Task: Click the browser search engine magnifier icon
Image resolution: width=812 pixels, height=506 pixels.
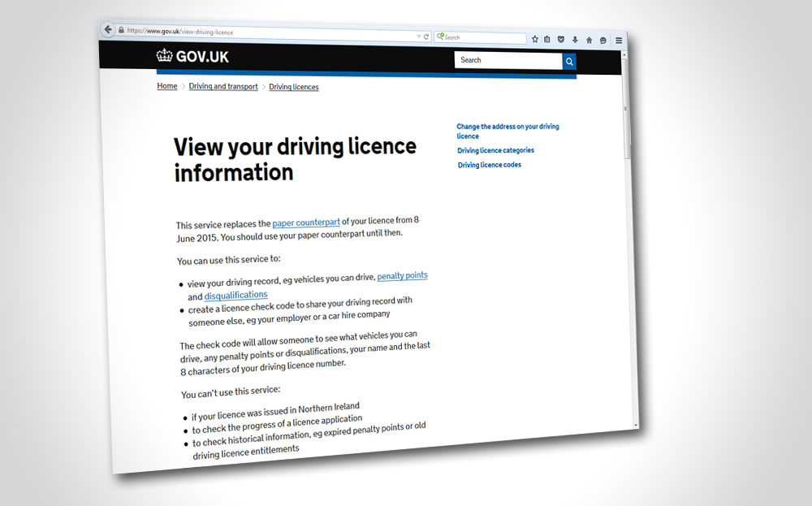Action: 440,37
